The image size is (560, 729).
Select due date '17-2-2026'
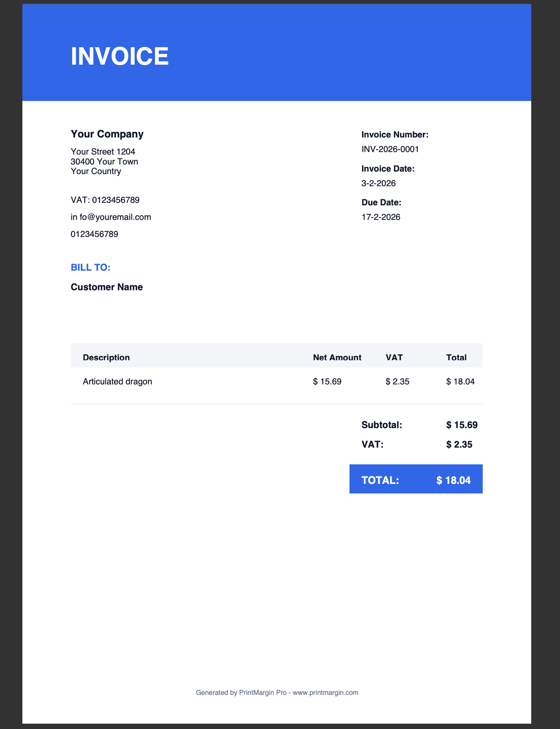pos(381,217)
